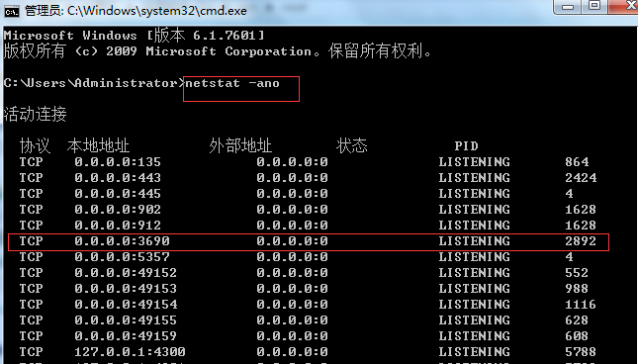Click local address 0.0.0.0:443
This screenshot has width=638, height=364.
[x=118, y=178]
